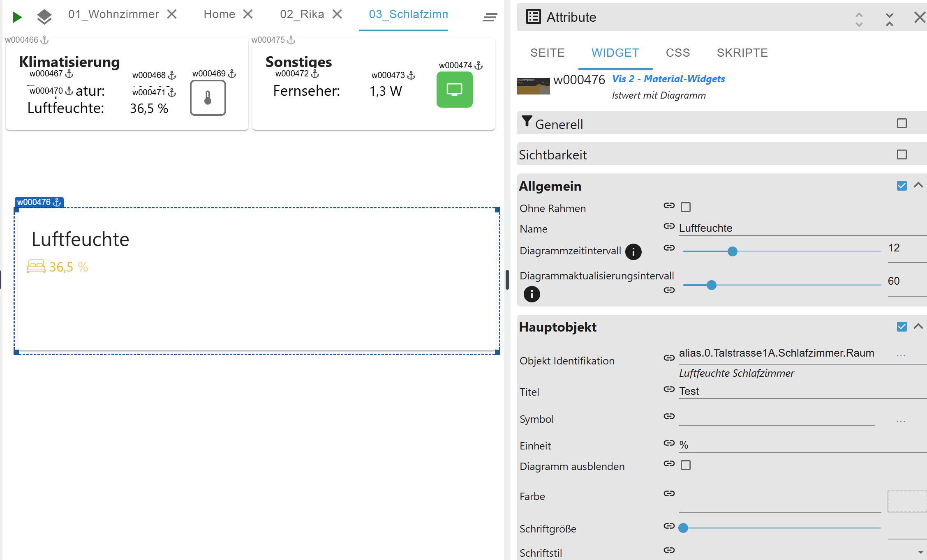927x560 pixels.
Task: Open the layers views icon
Action: click(x=44, y=17)
